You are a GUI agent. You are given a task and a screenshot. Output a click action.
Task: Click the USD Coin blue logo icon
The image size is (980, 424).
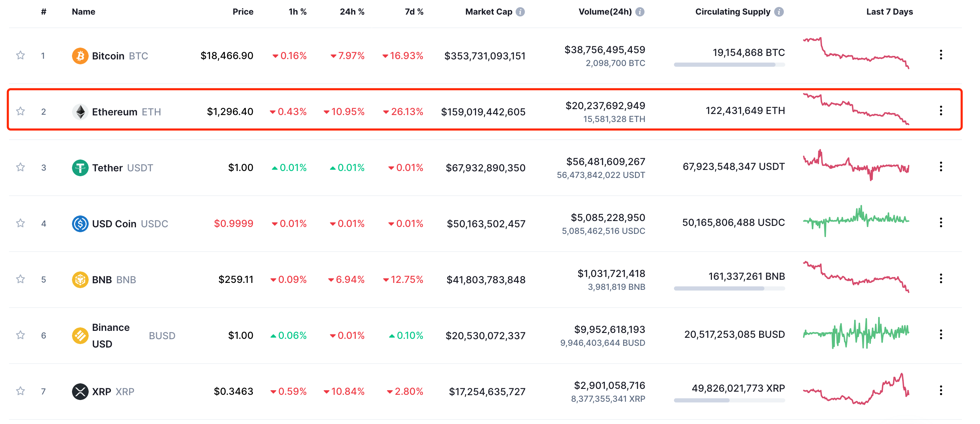80,223
